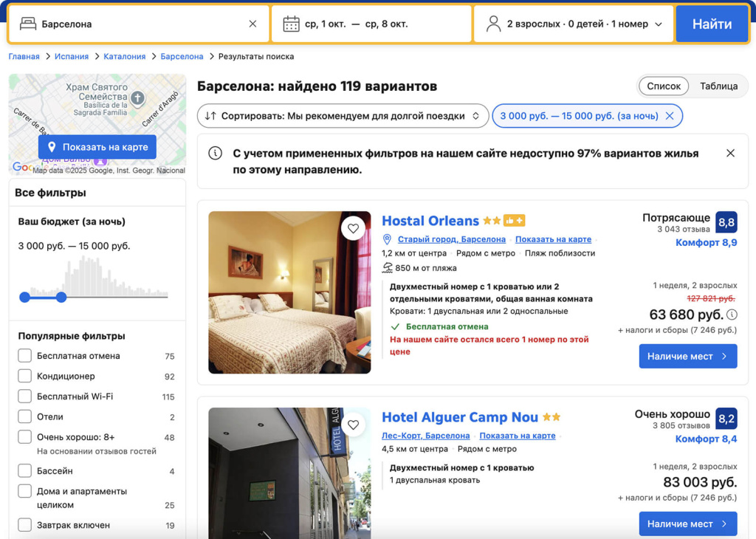Click the 8,8 review score badge
Screen dimensions: 756x539
726,222
